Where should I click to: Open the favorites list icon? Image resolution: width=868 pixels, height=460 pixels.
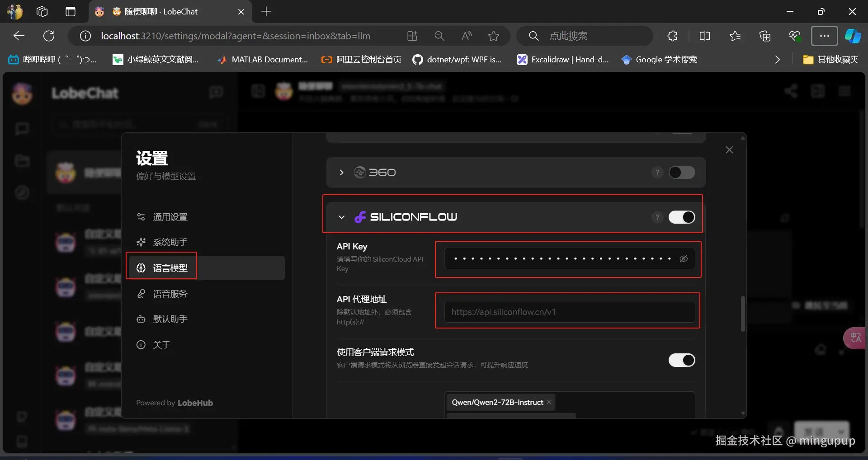click(735, 36)
